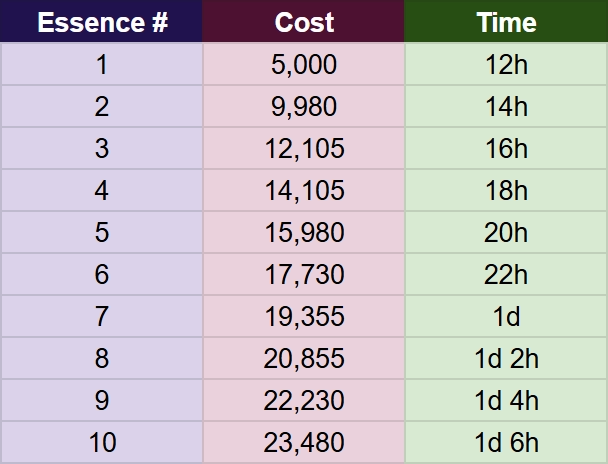Select the cell with cost 5,000

click(x=304, y=64)
